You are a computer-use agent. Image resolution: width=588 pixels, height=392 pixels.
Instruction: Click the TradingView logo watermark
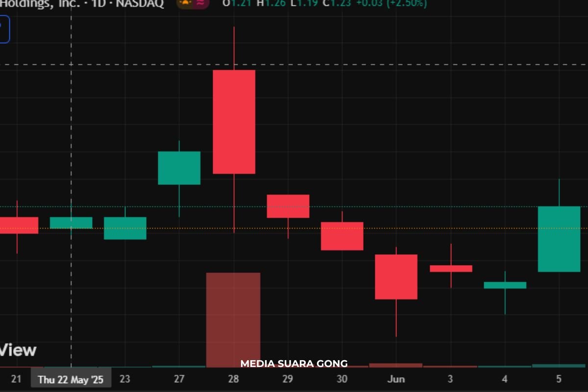pyautogui.click(x=18, y=350)
